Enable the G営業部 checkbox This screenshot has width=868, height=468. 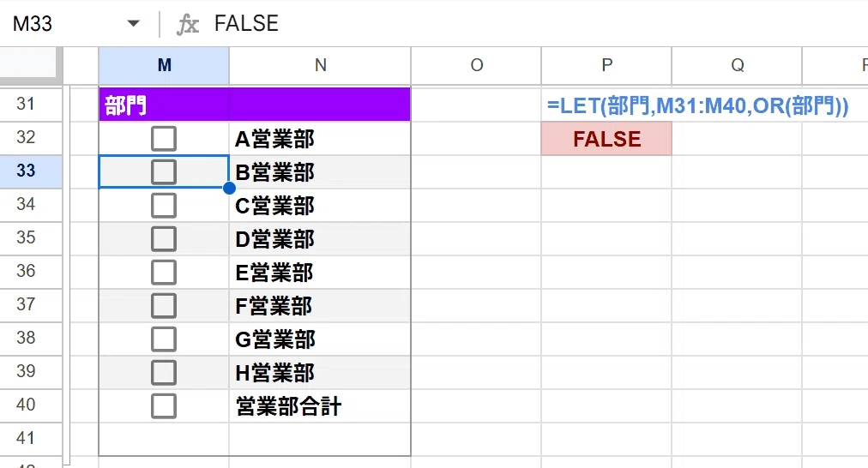(164, 339)
